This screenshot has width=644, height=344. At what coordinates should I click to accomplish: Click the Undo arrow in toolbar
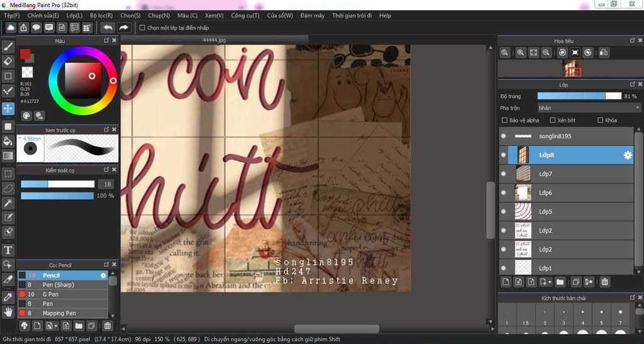(x=108, y=28)
